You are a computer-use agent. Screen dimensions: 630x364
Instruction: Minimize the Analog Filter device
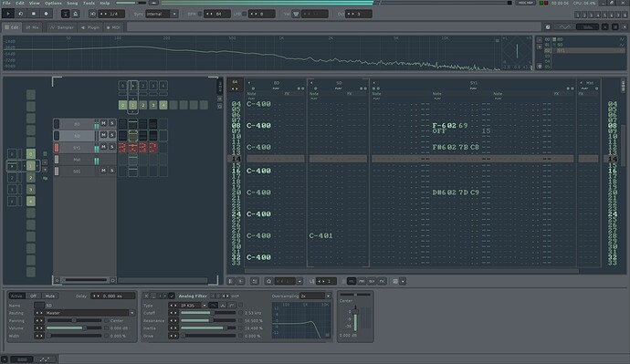pos(153,296)
